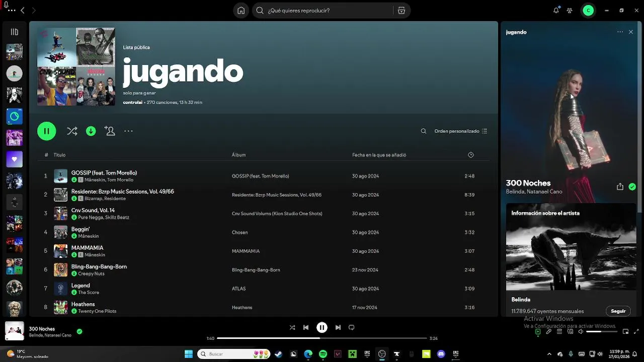The width and height of the screenshot is (644, 362).
Task: Open OBS Studio from the taskbar
Action: pyautogui.click(x=382, y=354)
